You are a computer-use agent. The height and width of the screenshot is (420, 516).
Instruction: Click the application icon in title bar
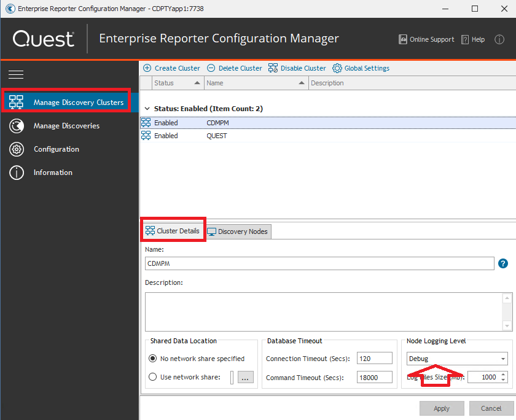tap(10, 9)
